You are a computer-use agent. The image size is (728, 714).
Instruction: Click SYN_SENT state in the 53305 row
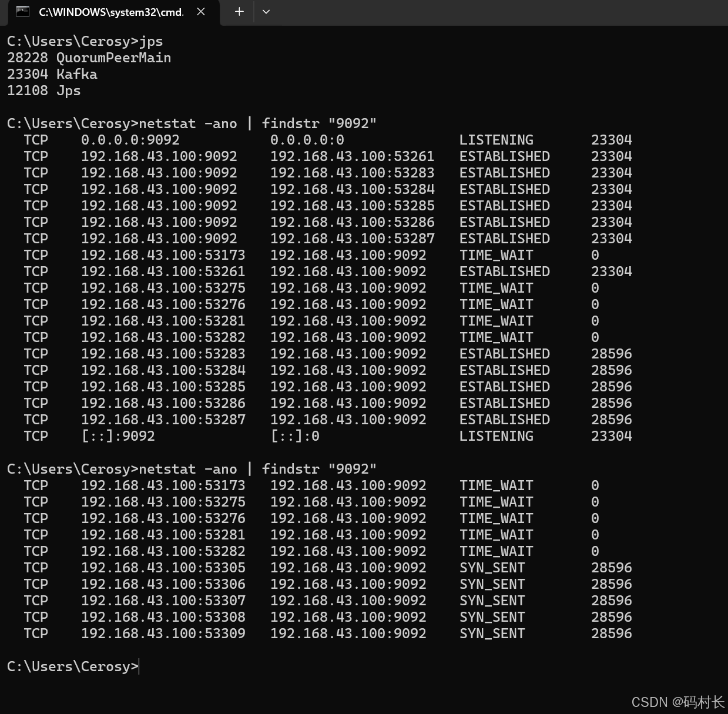pyautogui.click(x=492, y=568)
